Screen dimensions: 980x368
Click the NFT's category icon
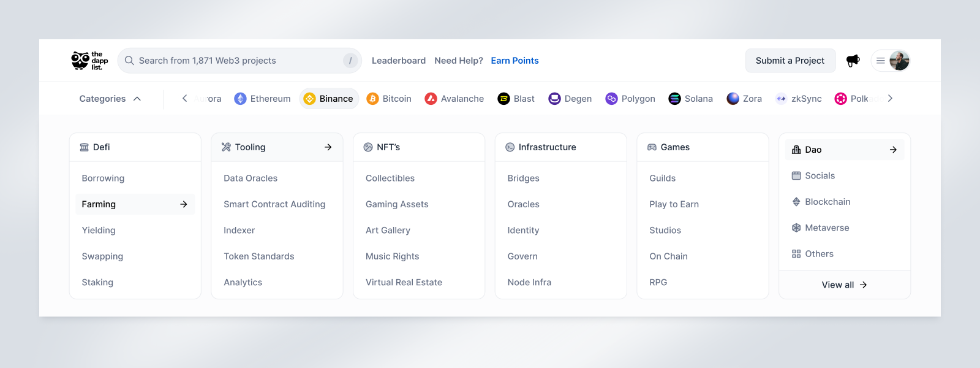click(368, 147)
